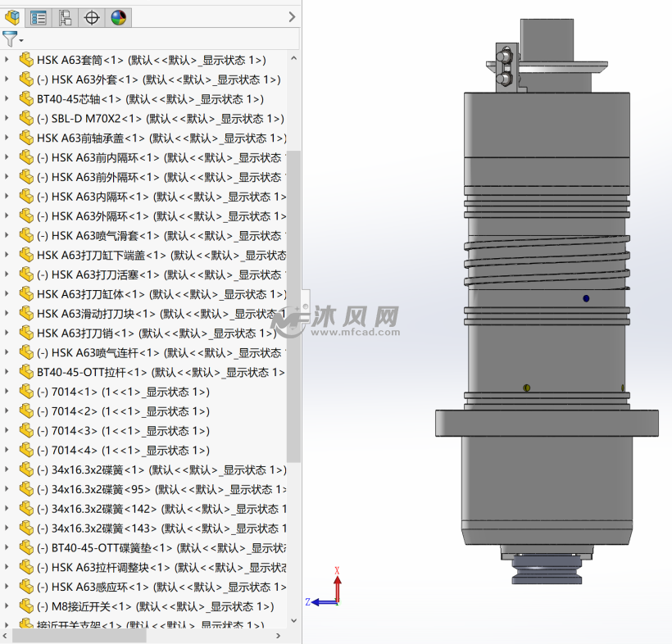Select BT40-45-OTT拉杆<1> in the tree

(92, 373)
